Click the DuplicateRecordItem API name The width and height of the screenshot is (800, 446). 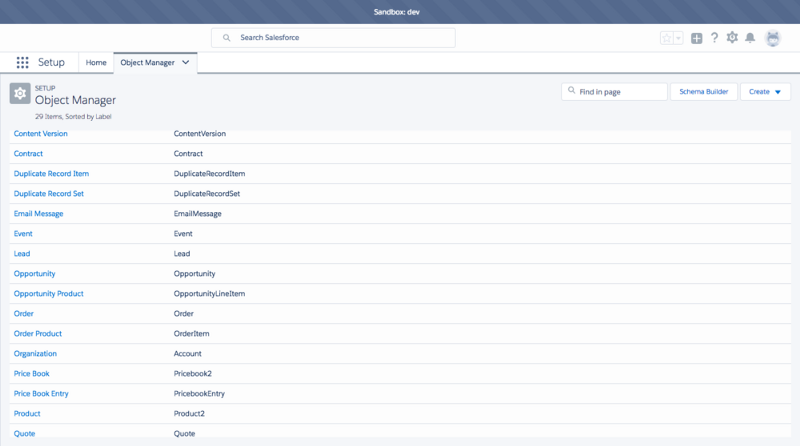click(209, 174)
